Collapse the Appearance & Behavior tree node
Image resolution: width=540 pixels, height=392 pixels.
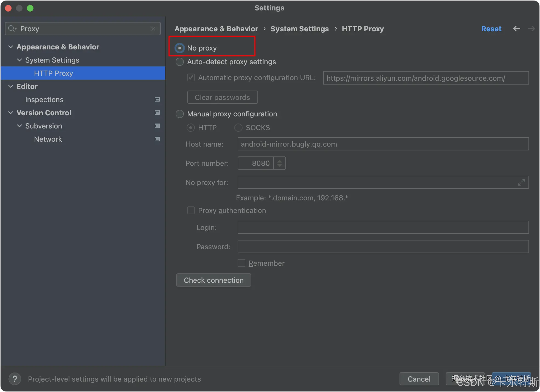11,47
